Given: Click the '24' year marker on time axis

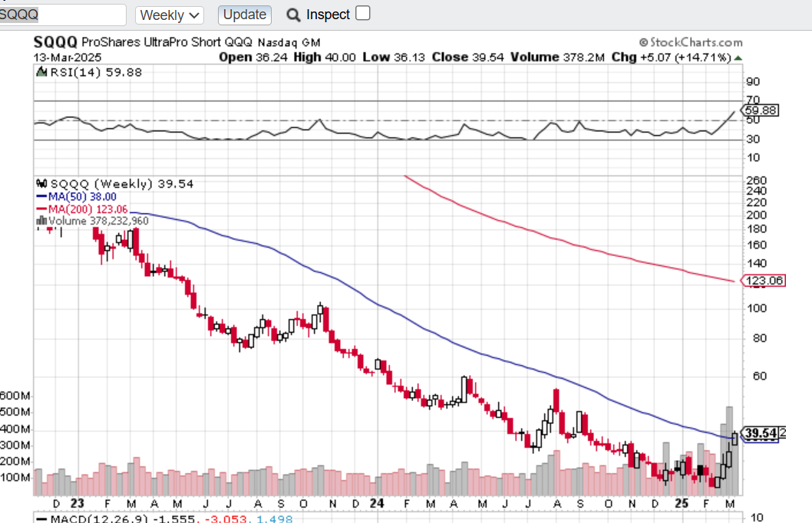Looking at the screenshot, I should 376,504.
